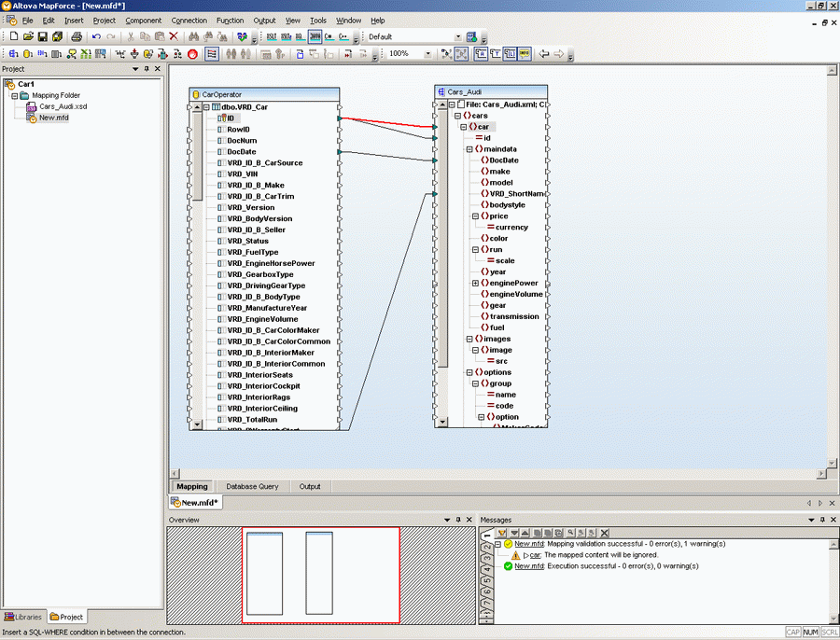840x640 pixels.
Task: Click New.mfd link in Execution successful message
Action: [x=529, y=566]
